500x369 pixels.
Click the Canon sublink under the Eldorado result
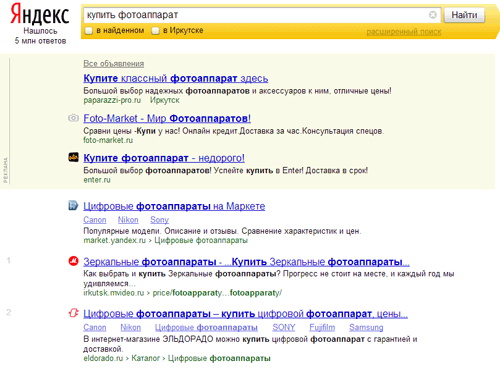coord(95,327)
